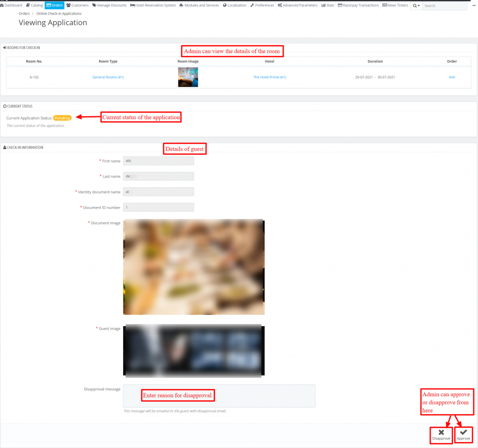
Task: Open order #40 link
Action: 452,77
